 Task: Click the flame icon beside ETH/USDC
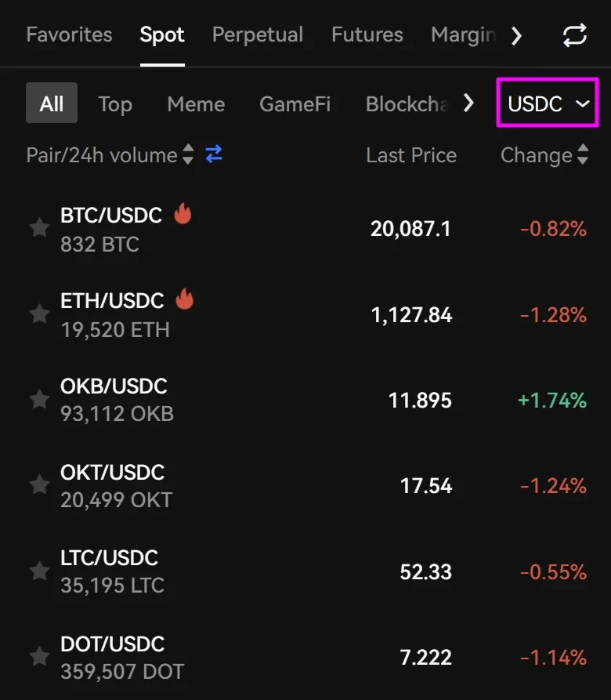(184, 299)
